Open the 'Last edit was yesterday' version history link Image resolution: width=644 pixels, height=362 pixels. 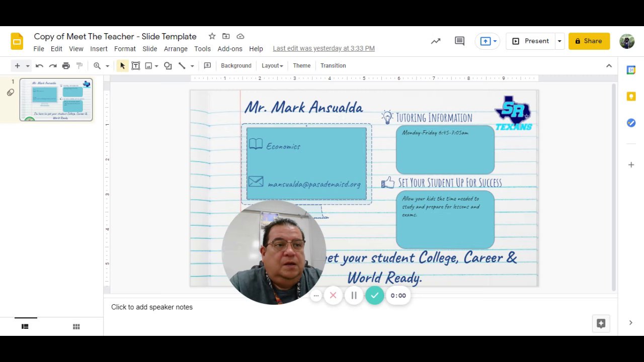coord(324,49)
